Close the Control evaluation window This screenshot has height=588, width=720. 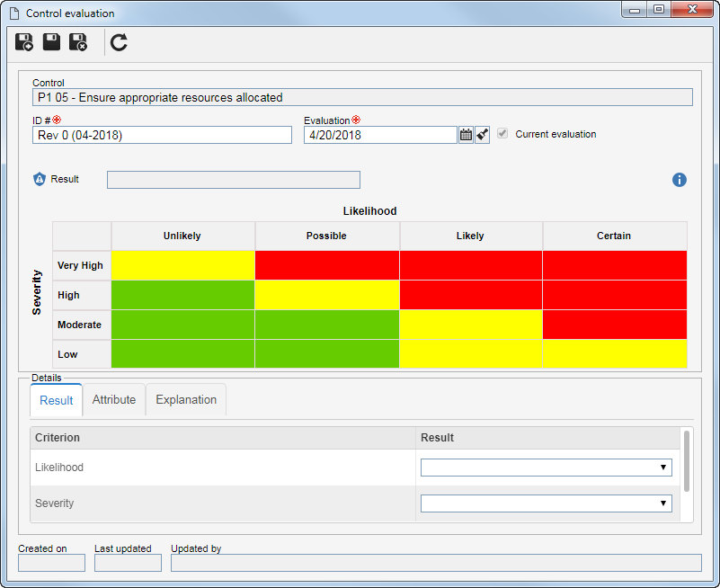click(692, 10)
